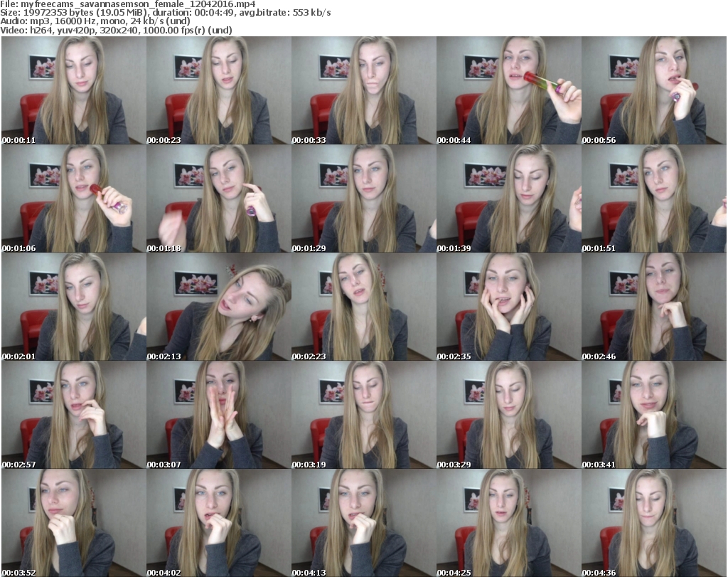Image resolution: width=728 pixels, height=577 pixels.
Task: Open the thumbnail at 00:02:35
Action: [x=509, y=307]
